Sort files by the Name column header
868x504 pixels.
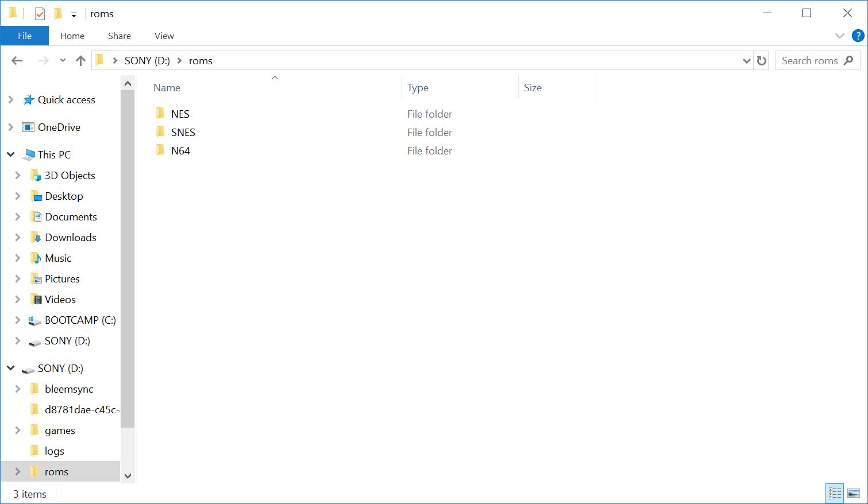[167, 88]
